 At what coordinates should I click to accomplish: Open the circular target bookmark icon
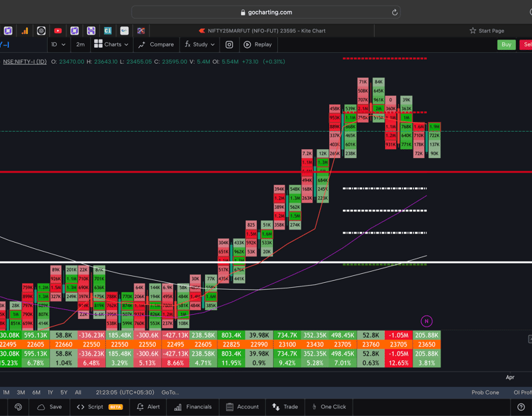coord(41,31)
